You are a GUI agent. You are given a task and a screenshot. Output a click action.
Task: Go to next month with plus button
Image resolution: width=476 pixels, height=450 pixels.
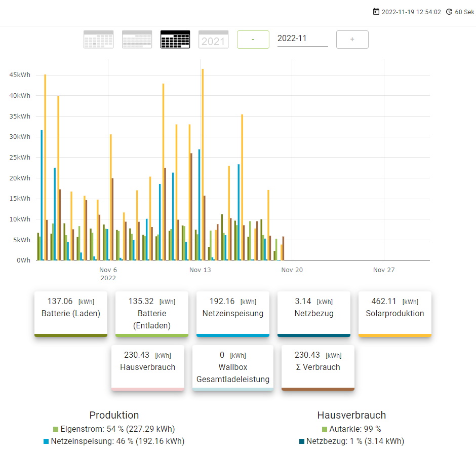tap(352, 40)
